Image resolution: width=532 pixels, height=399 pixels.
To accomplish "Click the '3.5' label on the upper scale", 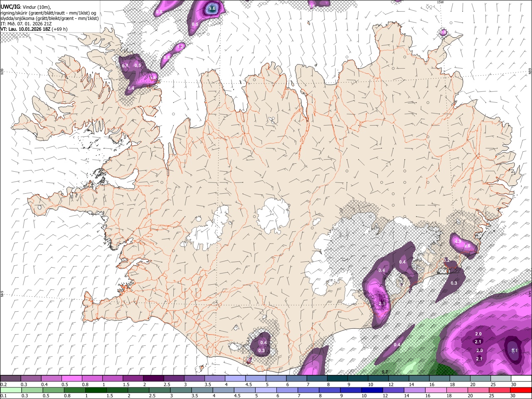I will [x=207, y=384].
